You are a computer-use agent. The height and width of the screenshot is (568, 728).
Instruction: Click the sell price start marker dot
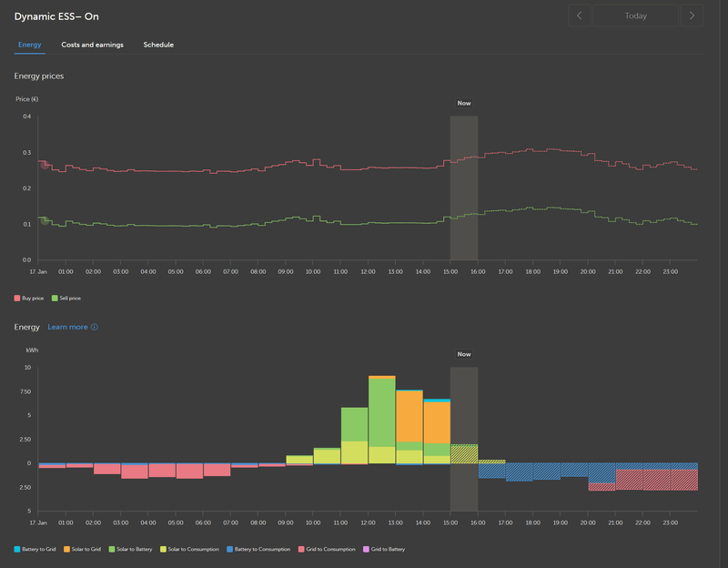(45, 220)
